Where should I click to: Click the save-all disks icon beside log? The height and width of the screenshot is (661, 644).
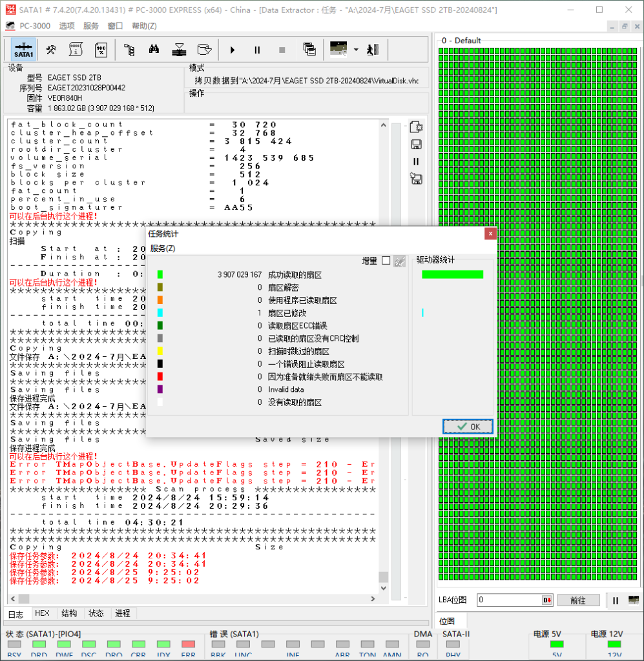click(x=416, y=179)
